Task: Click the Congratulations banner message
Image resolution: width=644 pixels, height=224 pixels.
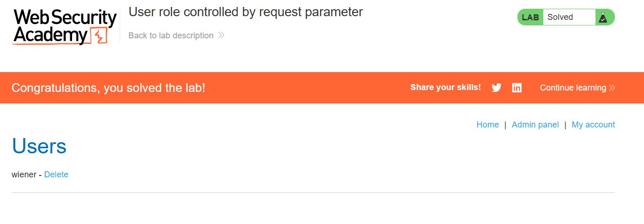Action: coord(109,88)
